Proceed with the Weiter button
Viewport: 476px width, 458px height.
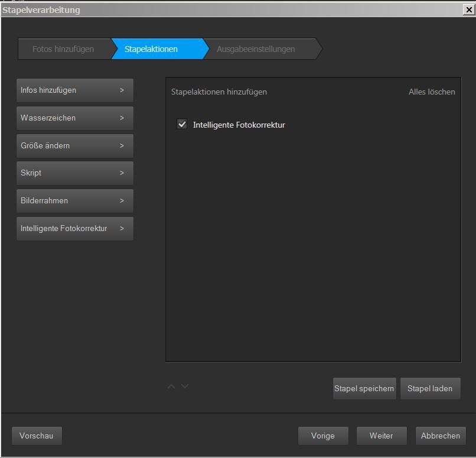pos(382,436)
